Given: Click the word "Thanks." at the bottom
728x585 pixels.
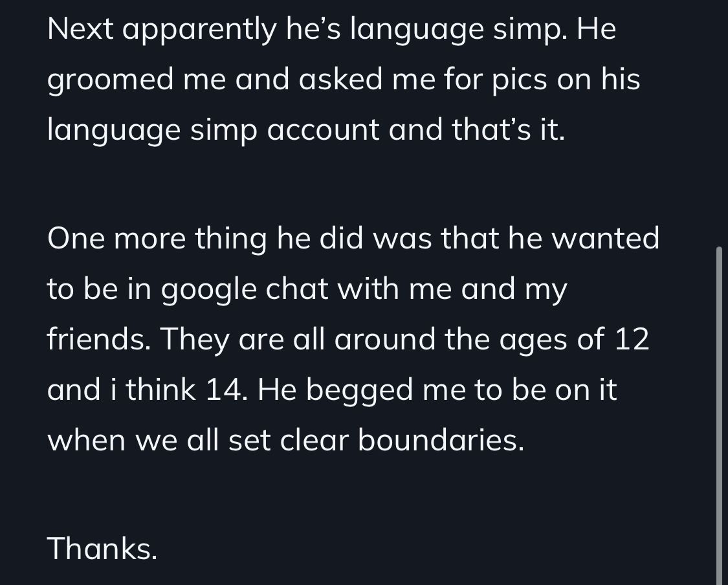Looking at the screenshot, I should [102, 549].
